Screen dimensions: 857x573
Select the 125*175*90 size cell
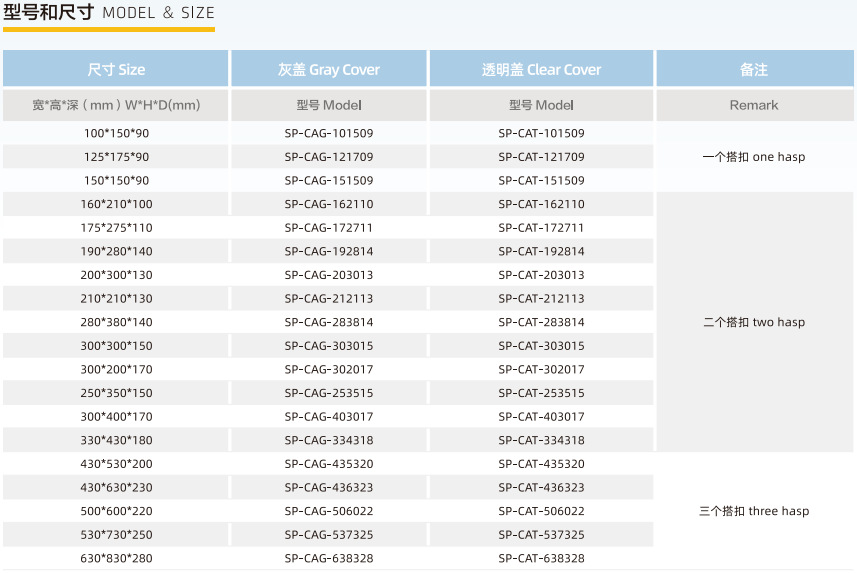point(116,156)
